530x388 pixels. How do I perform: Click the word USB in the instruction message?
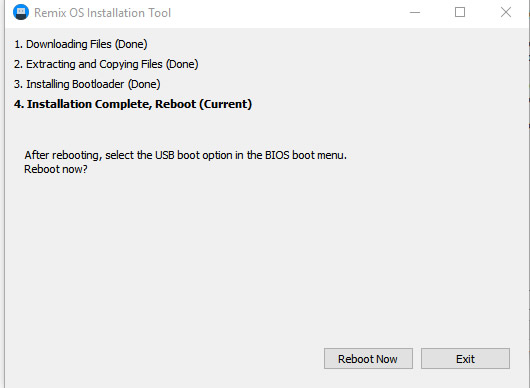pyautogui.click(x=165, y=155)
